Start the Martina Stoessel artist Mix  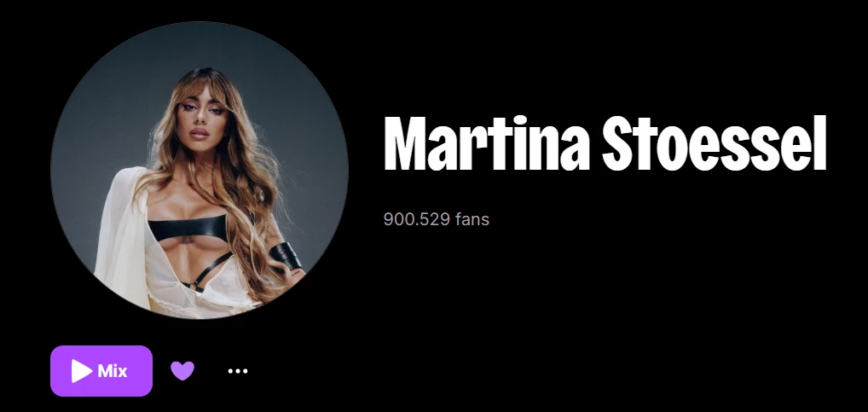pos(101,371)
